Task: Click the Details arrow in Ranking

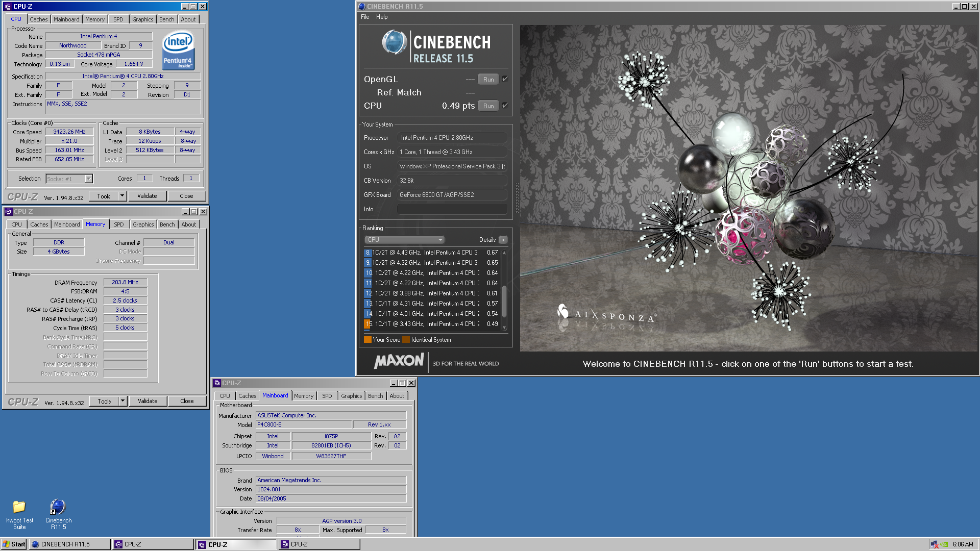Action: [503, 240]
